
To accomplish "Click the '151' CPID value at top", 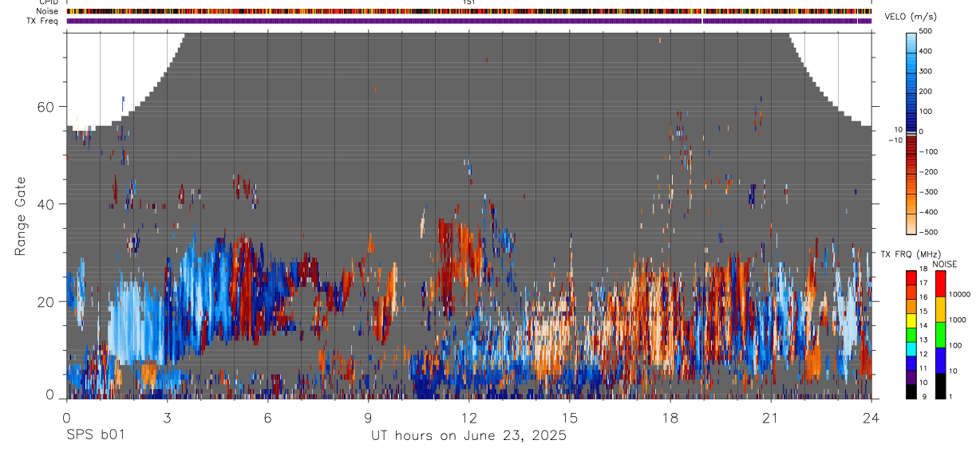I will (x=469, y=2).
